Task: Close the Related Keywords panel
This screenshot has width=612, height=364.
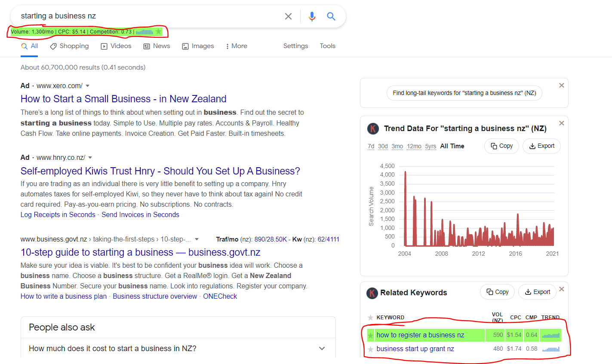Action: [x=561, y=289]
